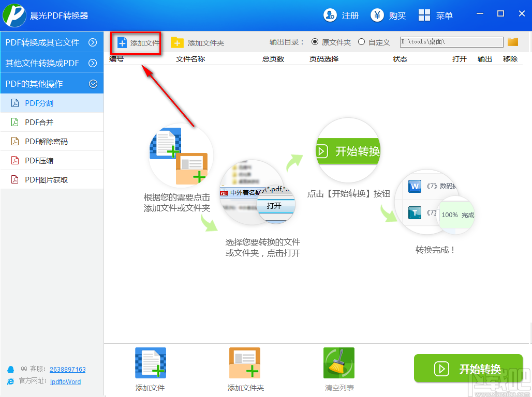This screenshot has height=397, width=532.
Task: Click the 输出 column header
Action: (484, 58)
